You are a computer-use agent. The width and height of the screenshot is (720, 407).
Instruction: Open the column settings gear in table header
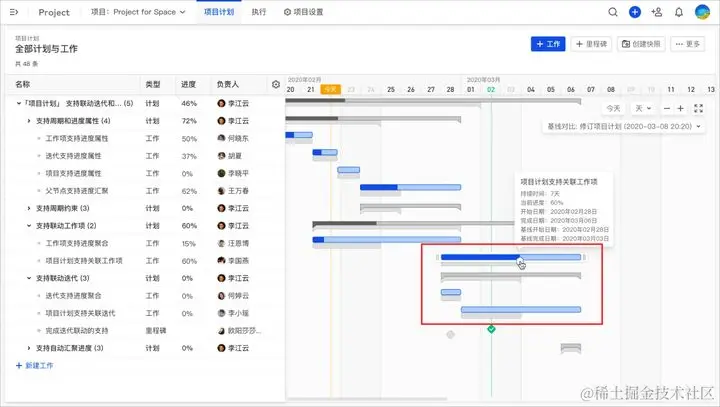click(276, 85)
